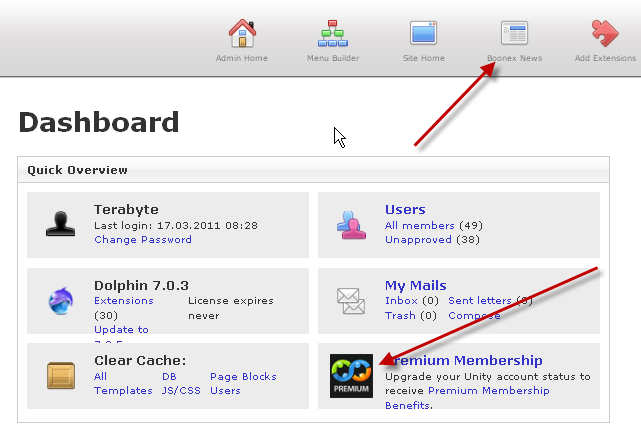Open the Dolphin Extensions link
The height and width of the screenshot is (426, 641).
[x=124, y=300]
